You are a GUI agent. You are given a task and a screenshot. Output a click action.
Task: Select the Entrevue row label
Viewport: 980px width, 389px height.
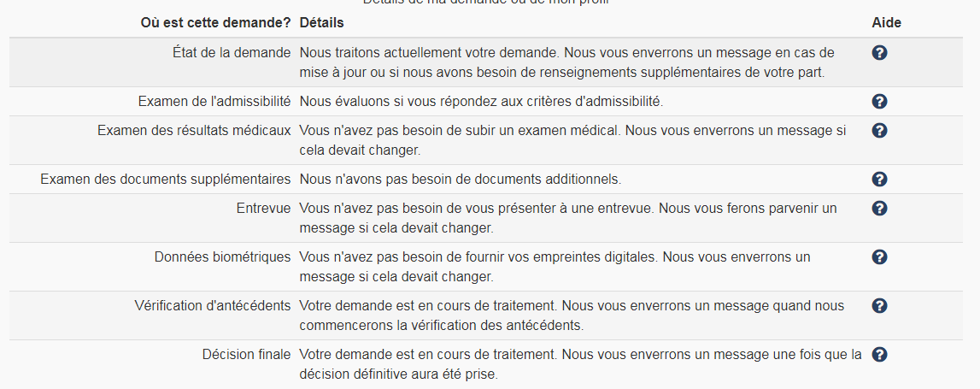[263, 209]
